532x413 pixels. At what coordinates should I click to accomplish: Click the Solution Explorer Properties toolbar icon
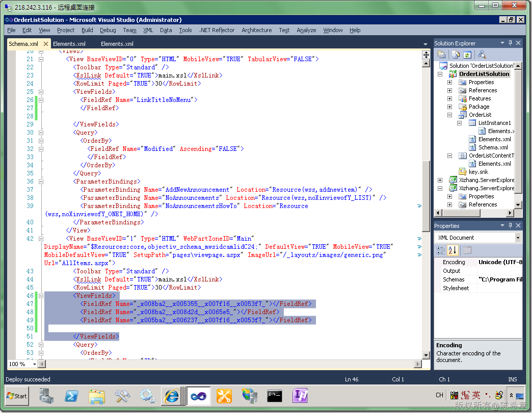pos(441,55)
